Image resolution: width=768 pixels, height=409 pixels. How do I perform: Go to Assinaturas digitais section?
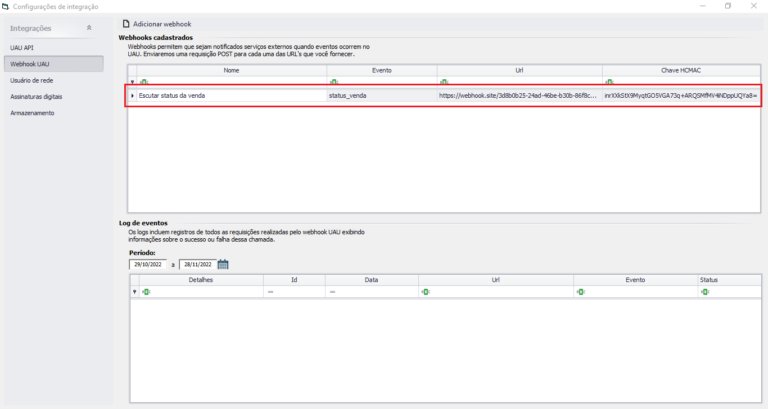pos(36,96)
